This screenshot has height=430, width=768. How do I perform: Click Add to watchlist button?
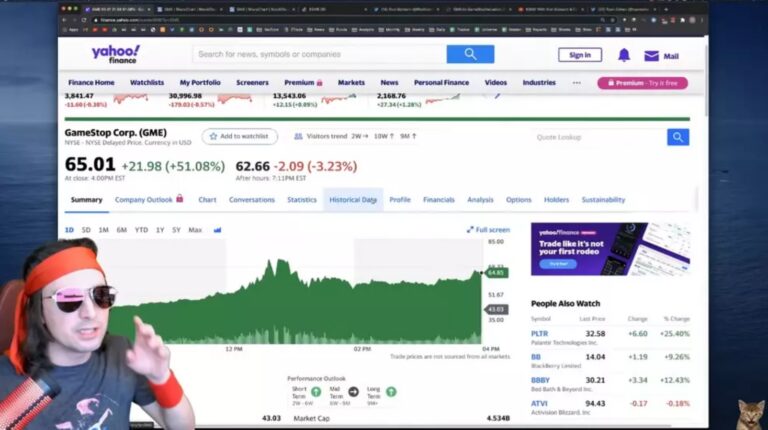(x=239, y=136)
